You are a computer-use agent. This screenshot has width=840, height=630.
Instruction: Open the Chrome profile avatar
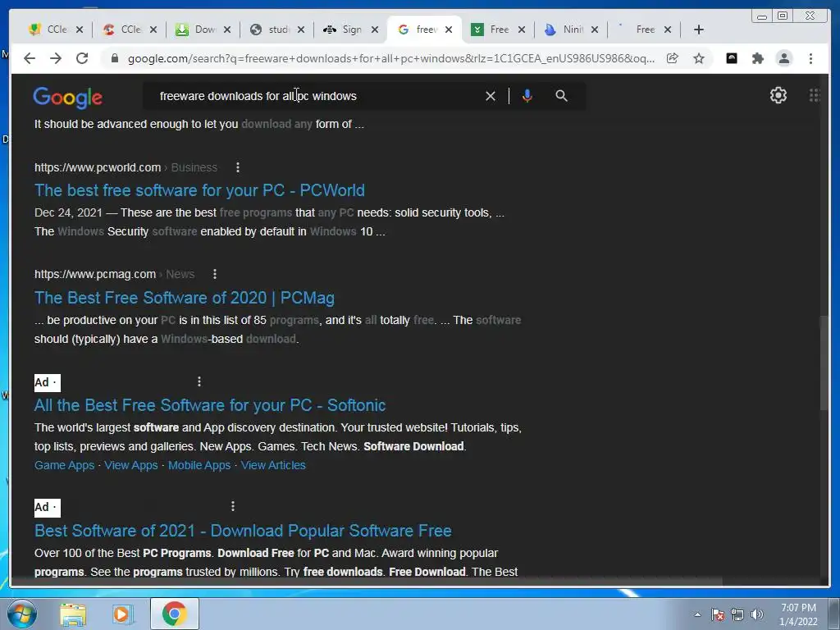coord(783,58)
